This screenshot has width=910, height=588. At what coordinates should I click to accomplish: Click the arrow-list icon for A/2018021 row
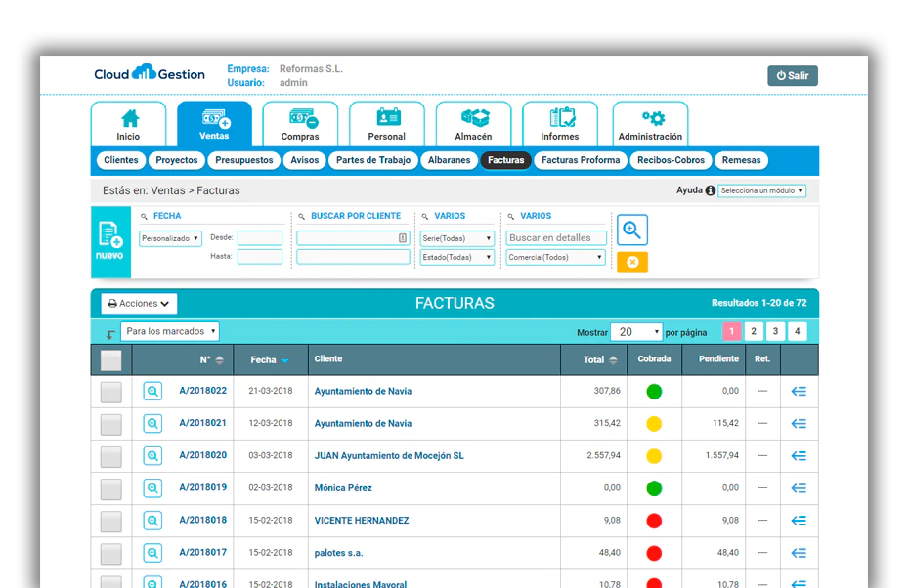tap(799, 423)
